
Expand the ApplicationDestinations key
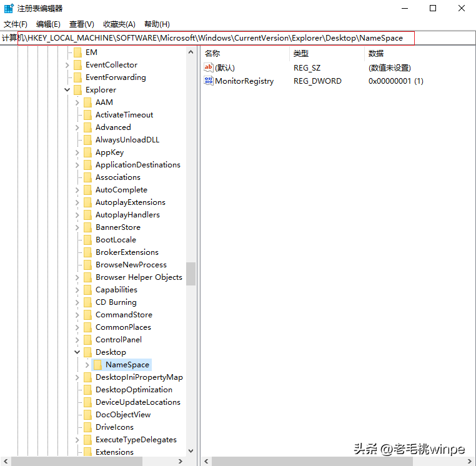77,165
